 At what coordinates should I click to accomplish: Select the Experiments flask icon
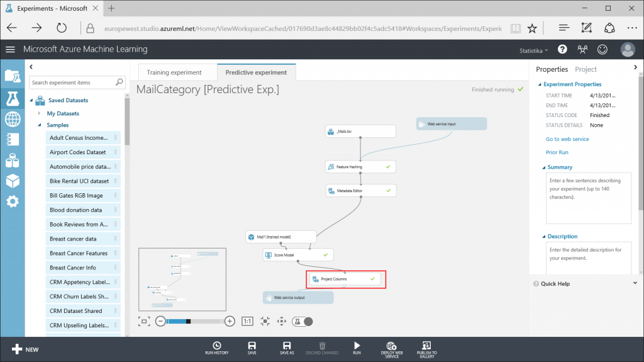pos(13,99)
